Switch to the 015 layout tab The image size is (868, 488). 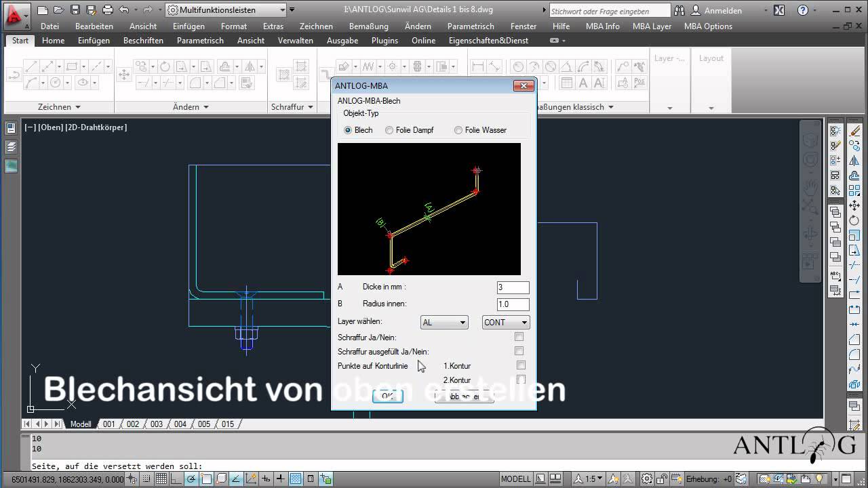(228, 424)
